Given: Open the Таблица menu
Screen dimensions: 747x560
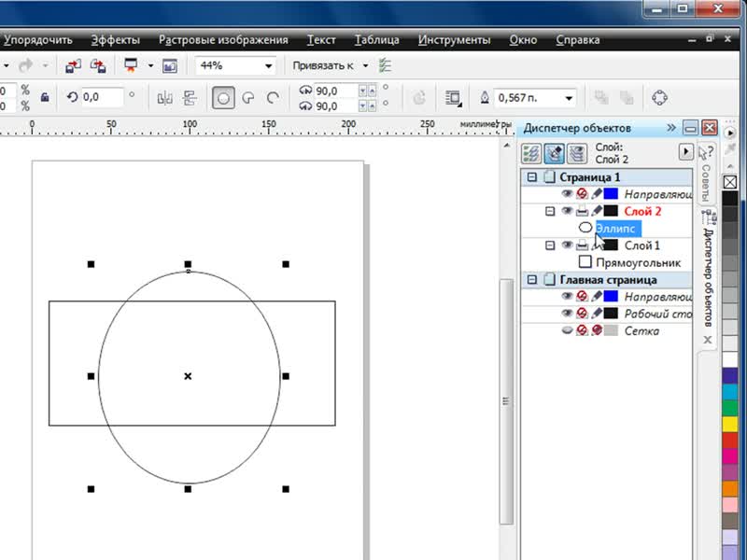Looking at the screenshot, I should 377,40.
